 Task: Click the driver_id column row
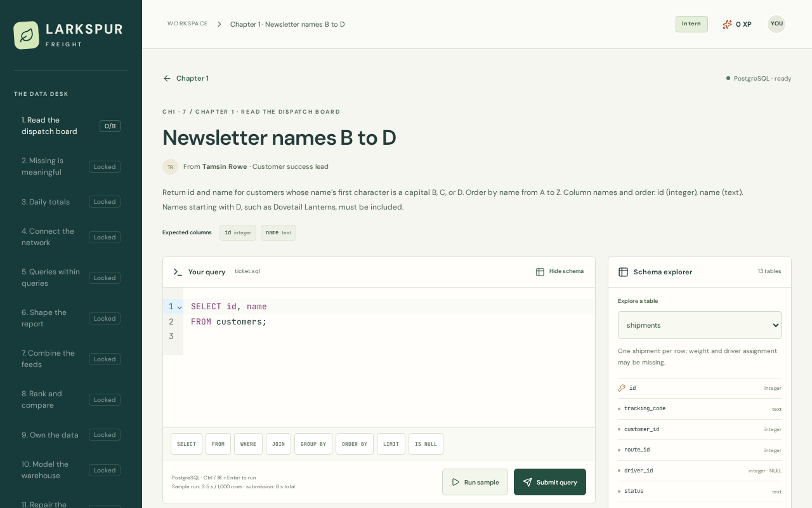click(700, 471)
